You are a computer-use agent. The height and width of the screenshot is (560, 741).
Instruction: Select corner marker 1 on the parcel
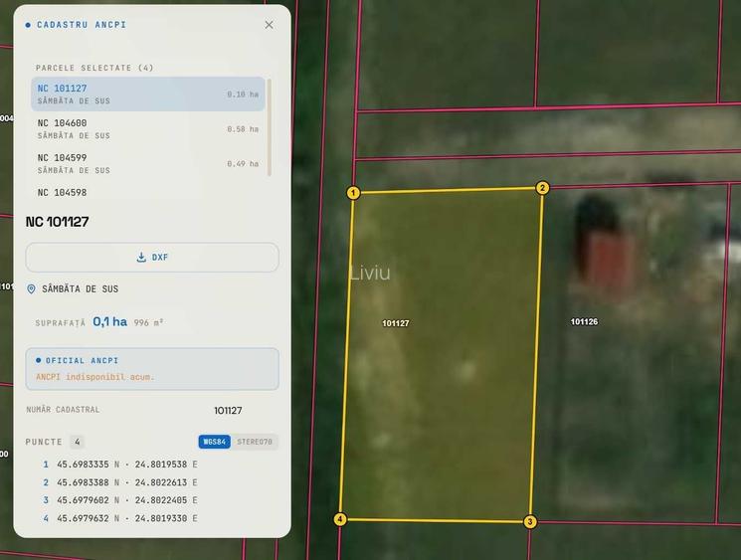click(x=353, y=193)
